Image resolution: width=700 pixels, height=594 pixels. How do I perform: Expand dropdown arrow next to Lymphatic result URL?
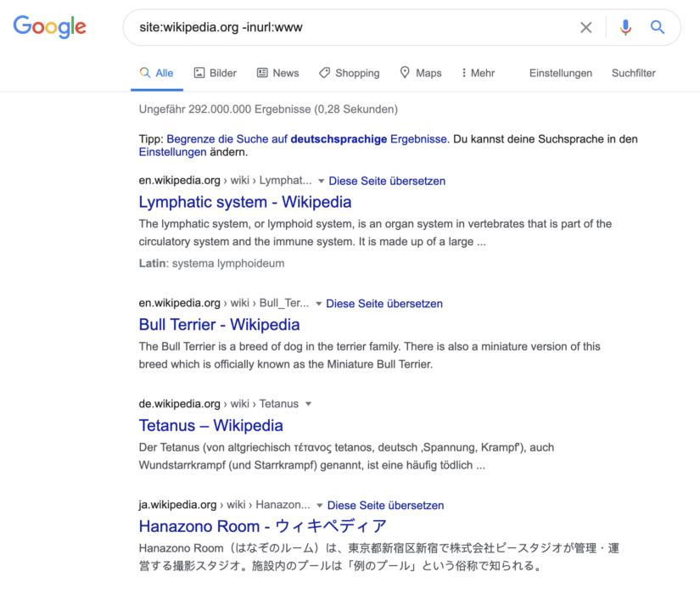click(321, 181)
